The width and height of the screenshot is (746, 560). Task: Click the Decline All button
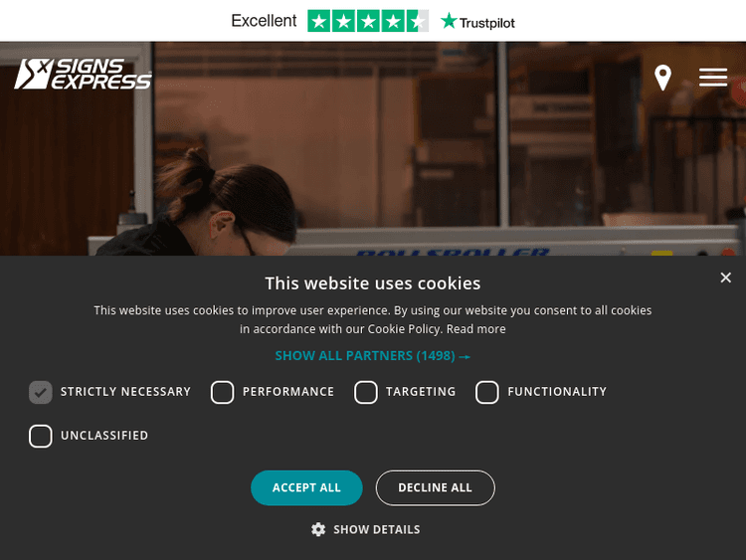click(x=435, y=487)
